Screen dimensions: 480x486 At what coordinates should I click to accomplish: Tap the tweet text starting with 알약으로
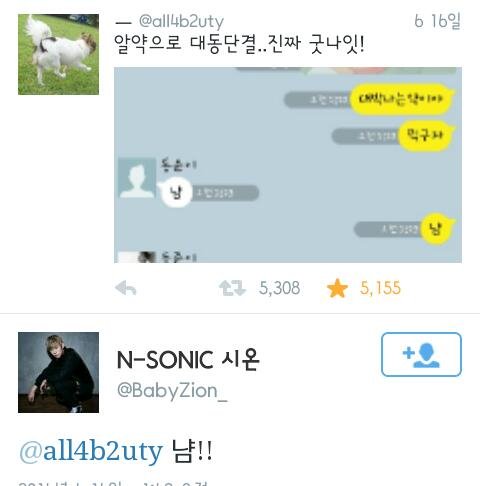(x=239, y=44)
